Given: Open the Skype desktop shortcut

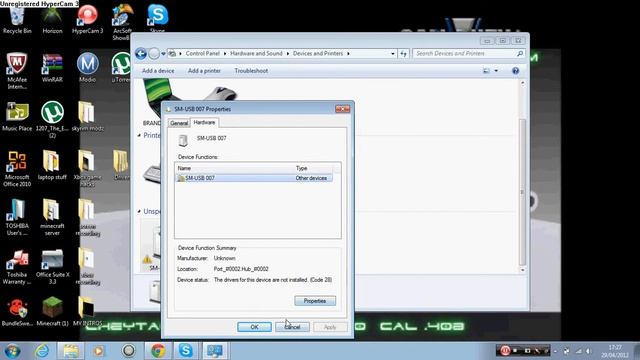Looking at the screenshot, I should pyautogui.click(x=158, y=18).
